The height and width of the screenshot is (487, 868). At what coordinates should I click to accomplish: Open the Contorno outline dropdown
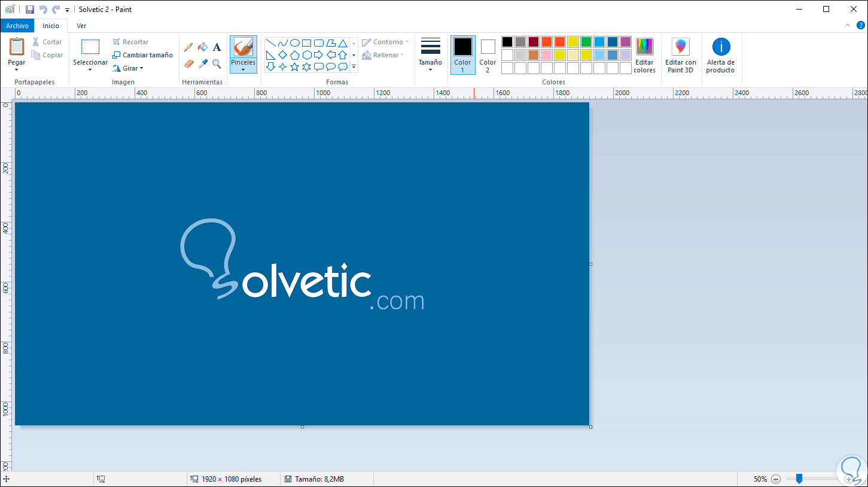(385, 42)
